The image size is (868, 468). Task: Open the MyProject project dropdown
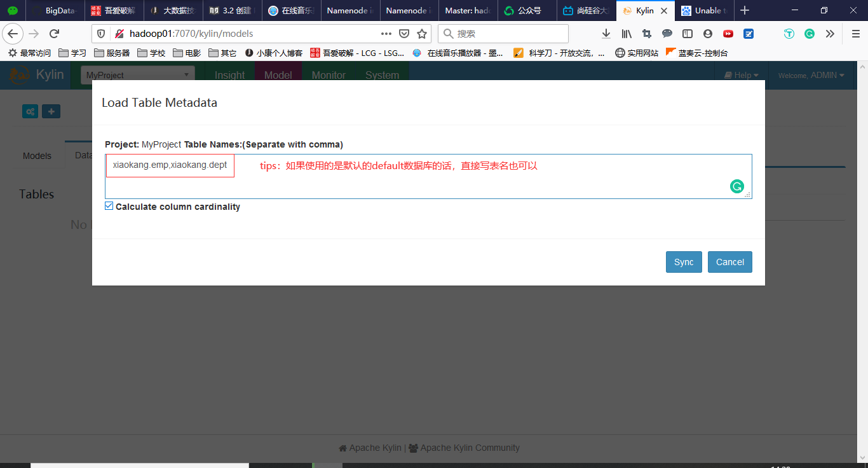[138, 75]
